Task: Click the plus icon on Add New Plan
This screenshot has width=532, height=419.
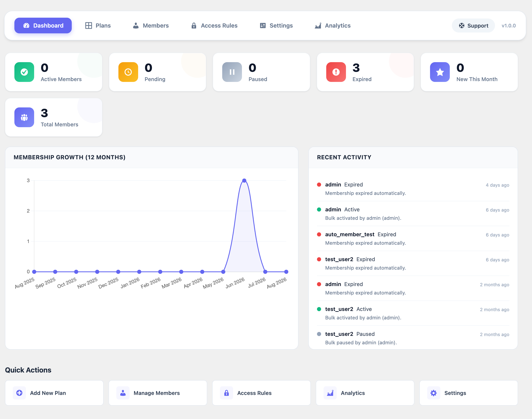Action: (x=19, y=393)
